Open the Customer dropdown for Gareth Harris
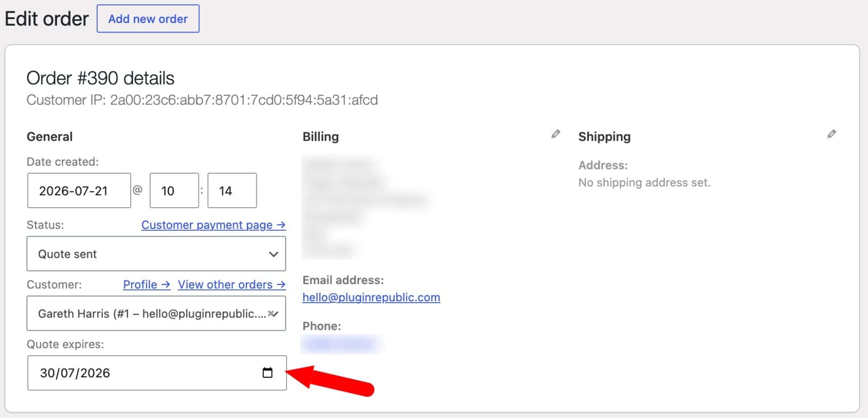Image resolution: width=868 pixels, height=418 pixels. pos(156,313)
